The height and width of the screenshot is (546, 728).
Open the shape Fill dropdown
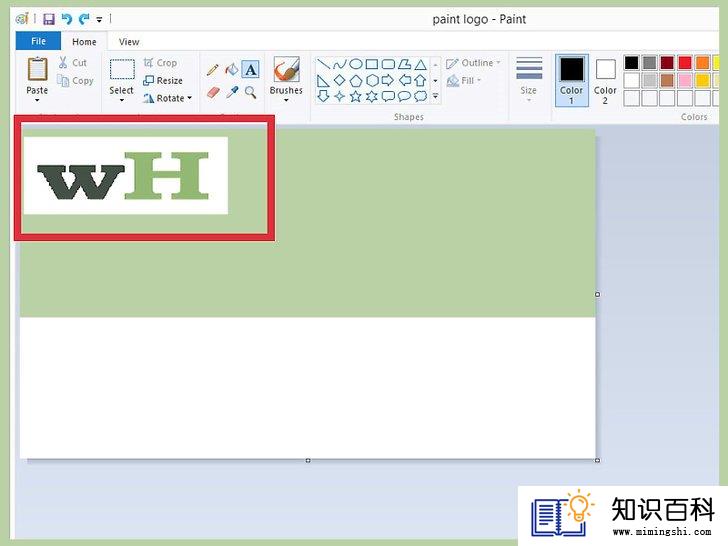[464, 81]
